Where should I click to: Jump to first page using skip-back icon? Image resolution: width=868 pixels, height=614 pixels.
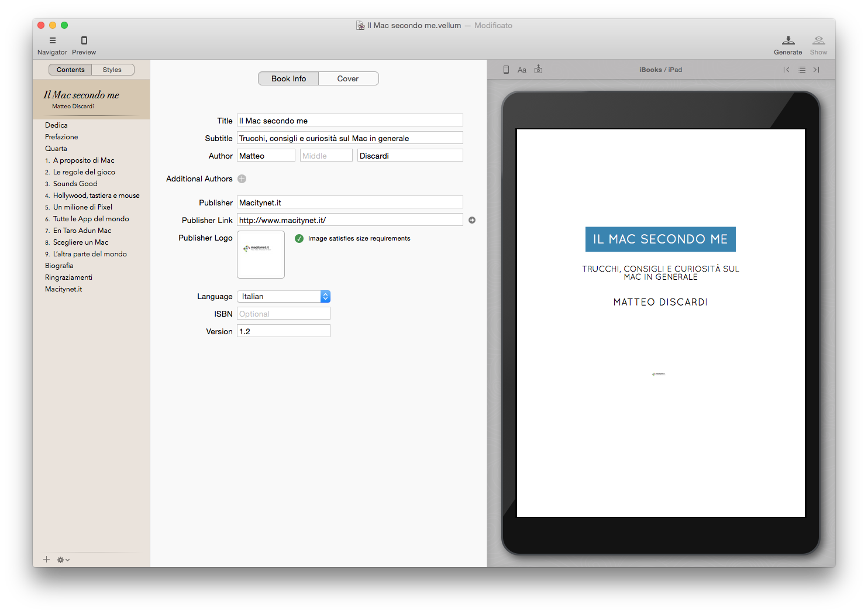[786, 69]
